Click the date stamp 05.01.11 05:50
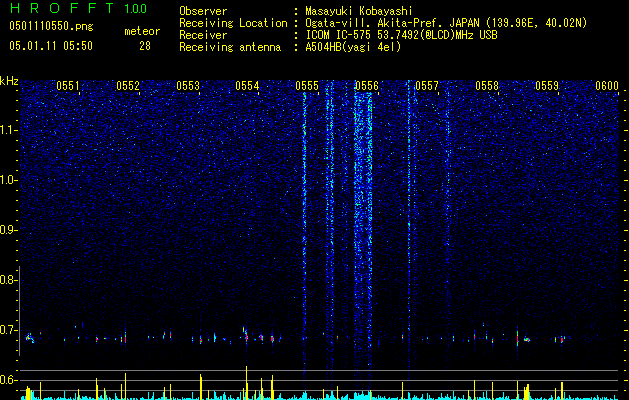 (51, 46)
